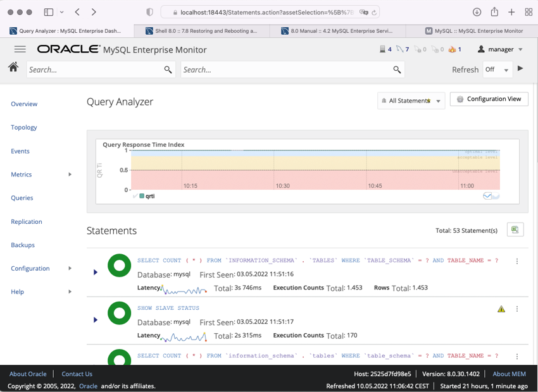538x392 pixels.
Task: Toggle the Safari sidebar button
Action: 49,12
